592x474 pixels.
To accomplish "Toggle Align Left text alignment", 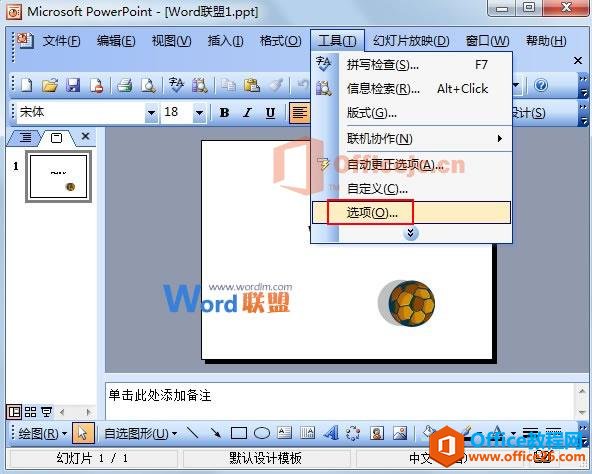I will 299,113.
